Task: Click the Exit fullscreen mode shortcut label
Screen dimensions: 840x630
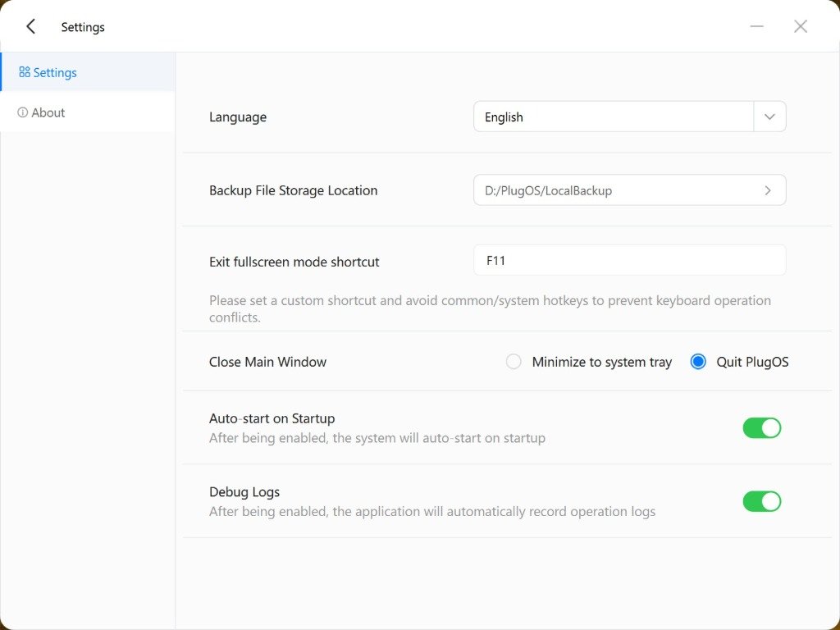Action: pos(294,262)
